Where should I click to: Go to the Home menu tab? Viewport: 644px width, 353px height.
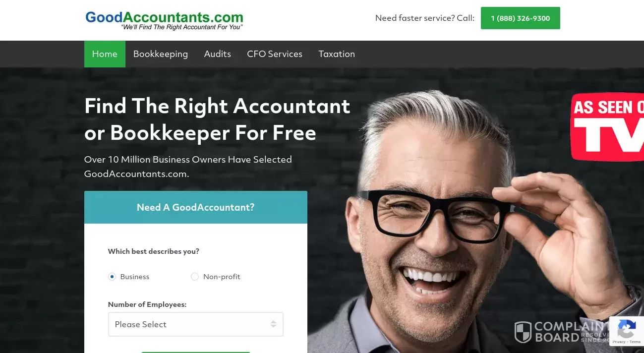click(x=105, y=54)
